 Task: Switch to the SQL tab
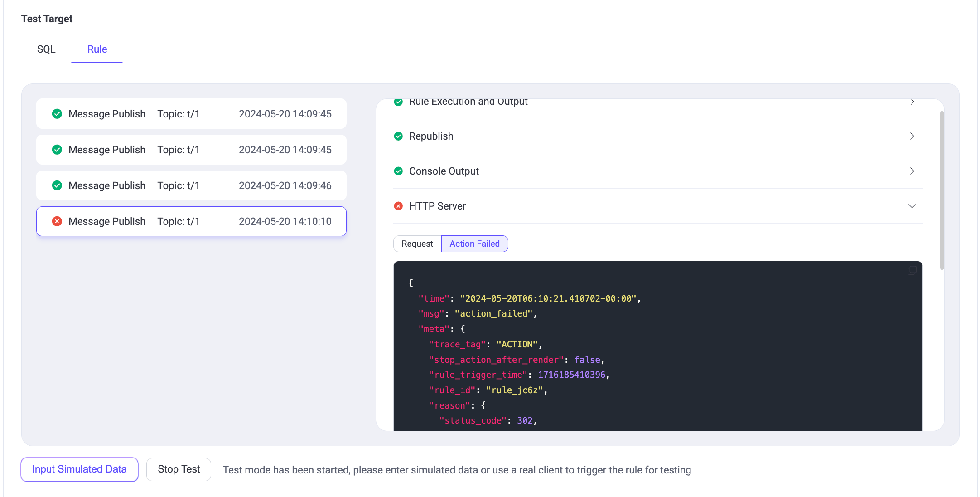click(46, 49)
